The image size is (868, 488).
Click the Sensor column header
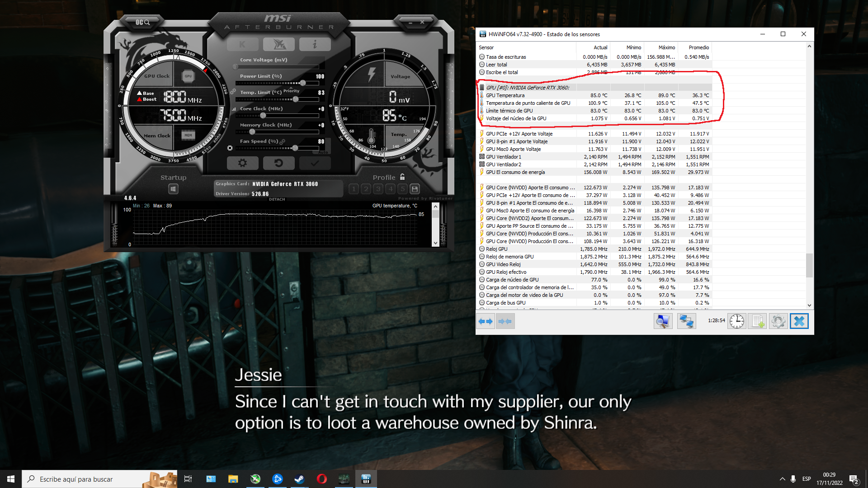click(527, 47)
